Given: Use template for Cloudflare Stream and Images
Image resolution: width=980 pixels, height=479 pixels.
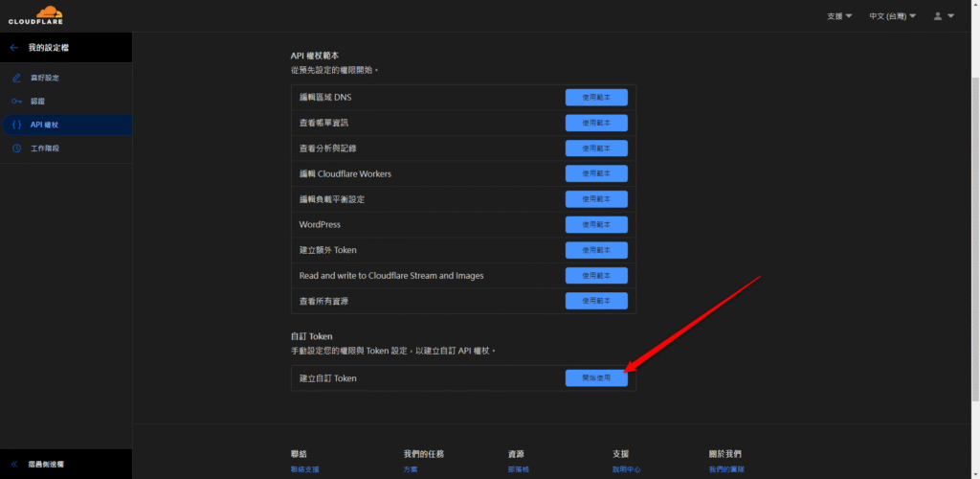Looking at the screenshot, I should pos(596,275).
